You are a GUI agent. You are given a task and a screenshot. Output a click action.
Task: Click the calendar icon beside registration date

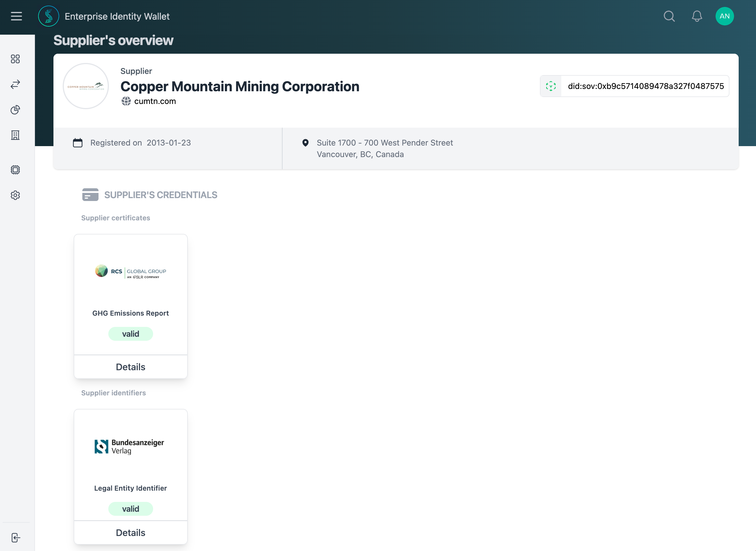78,142
